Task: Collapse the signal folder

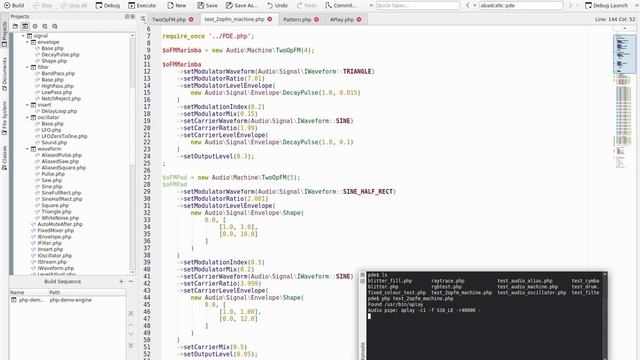Action: (23, 36)
